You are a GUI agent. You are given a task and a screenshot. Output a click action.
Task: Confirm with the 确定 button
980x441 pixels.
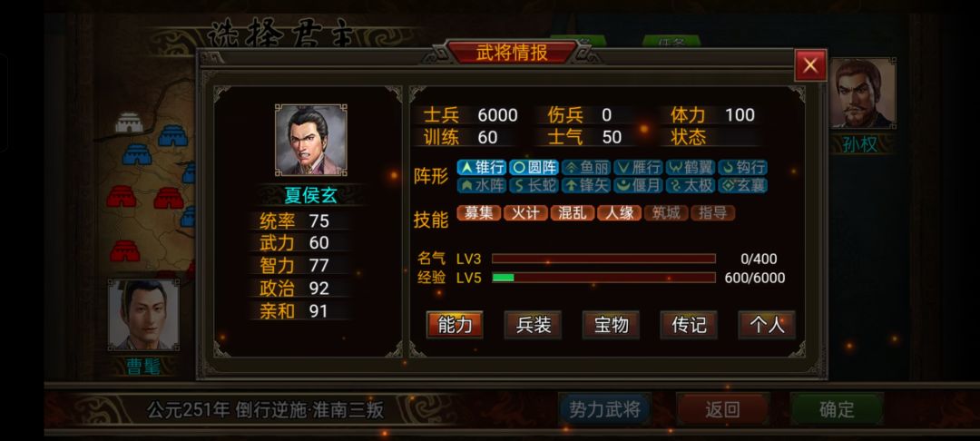(x=837, y=410)
